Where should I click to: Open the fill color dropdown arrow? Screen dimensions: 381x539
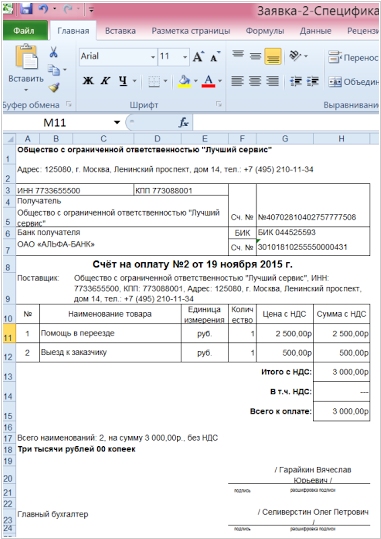click(196, 81)
